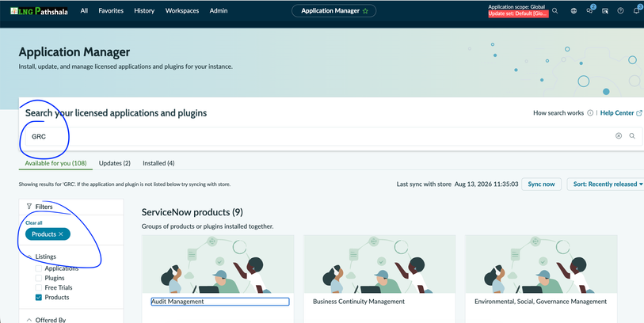Open the notifications bell icon

637,11
